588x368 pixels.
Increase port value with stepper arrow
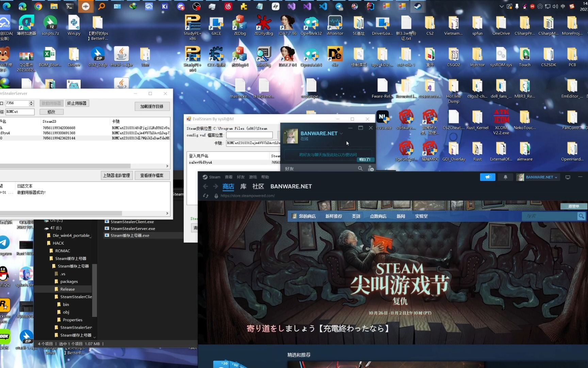[31, 102]
